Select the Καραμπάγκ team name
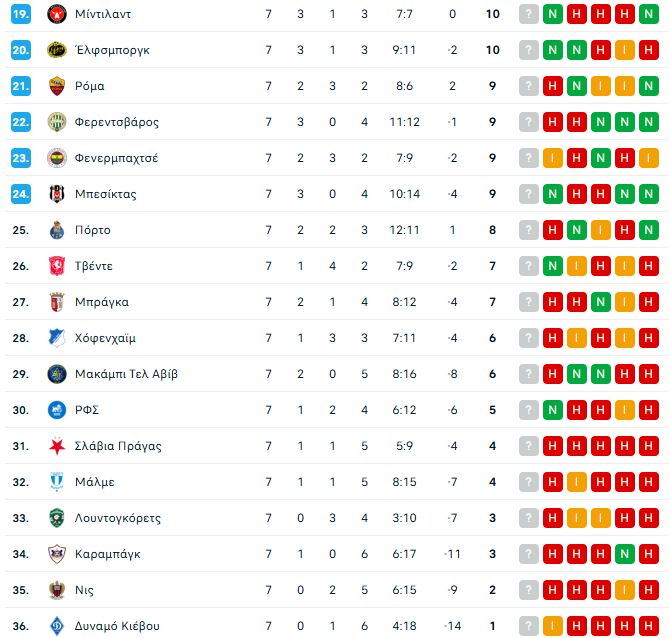 pyautogui.click(x=108, y=554)
